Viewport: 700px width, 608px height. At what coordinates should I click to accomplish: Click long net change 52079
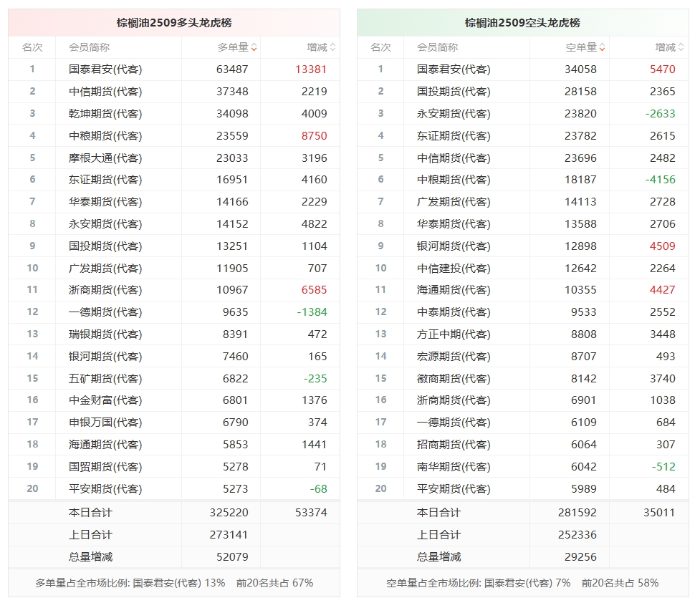coord(232,556)
